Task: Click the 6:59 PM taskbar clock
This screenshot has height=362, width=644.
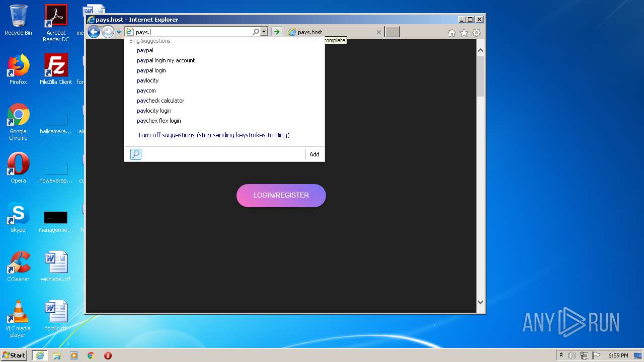Action: 618,355
